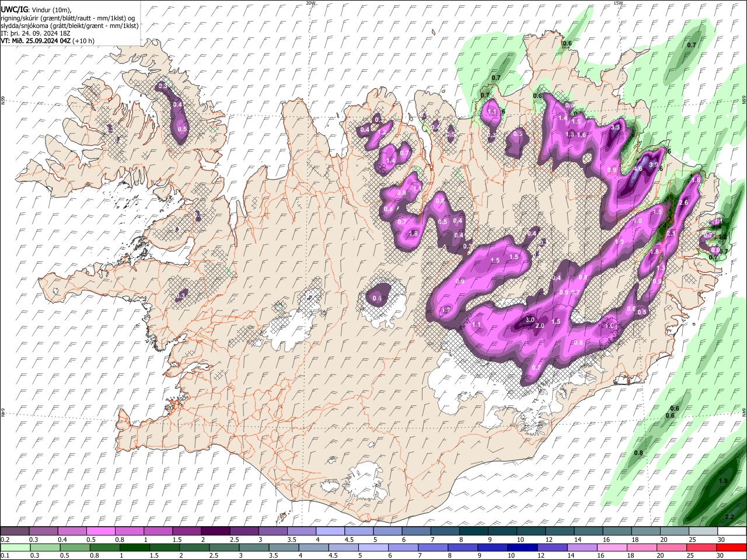The height and width of the screenshot is (560, 747).
Task: Pick the dark teal 8–9 swatch in the upper legend row
Action: 473,531
